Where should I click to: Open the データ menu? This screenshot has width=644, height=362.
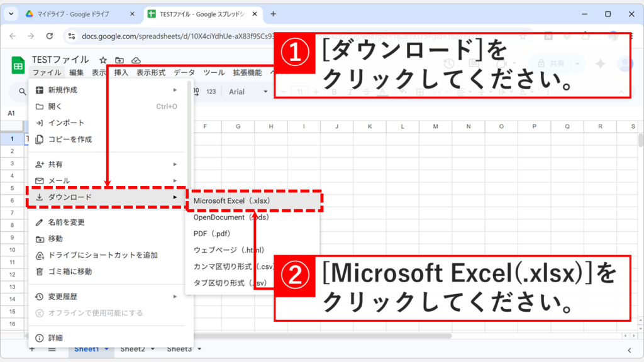(184, 73)
